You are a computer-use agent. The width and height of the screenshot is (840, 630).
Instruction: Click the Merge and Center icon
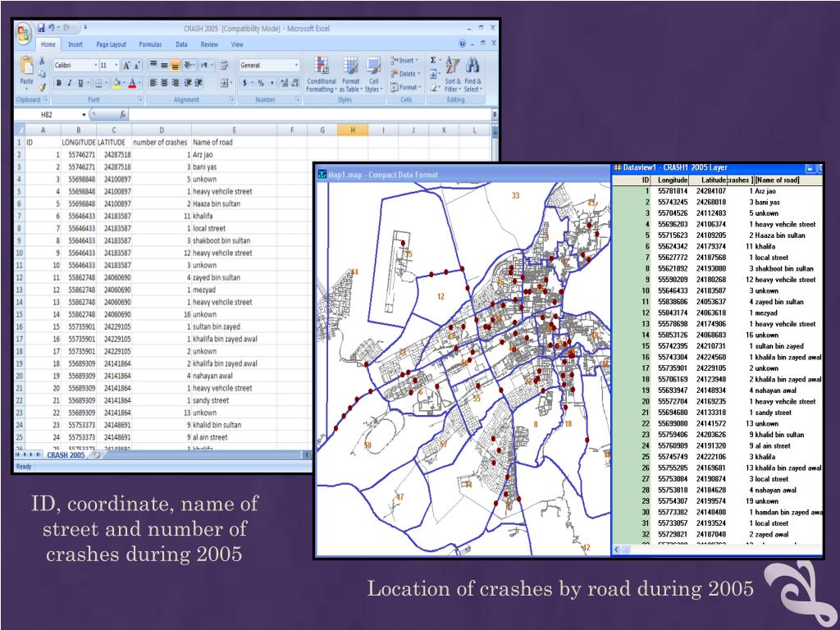pos(225,83)
